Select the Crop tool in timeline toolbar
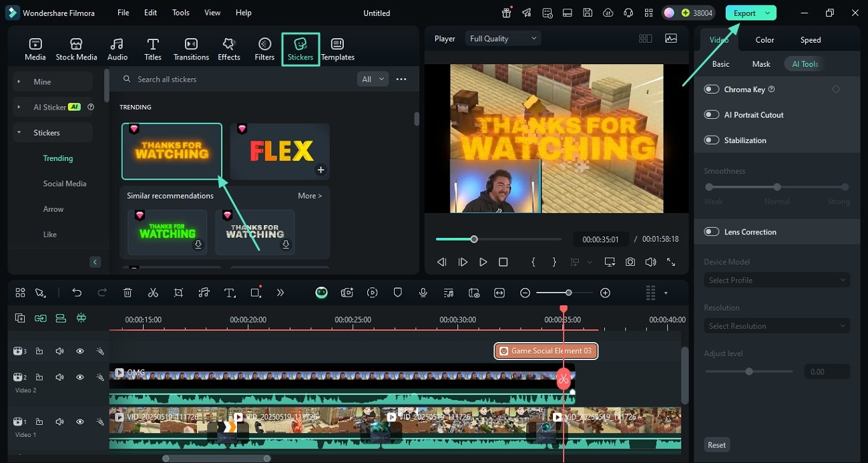The width and height of the screenshot is (868, 463). (x=178, y=293)
